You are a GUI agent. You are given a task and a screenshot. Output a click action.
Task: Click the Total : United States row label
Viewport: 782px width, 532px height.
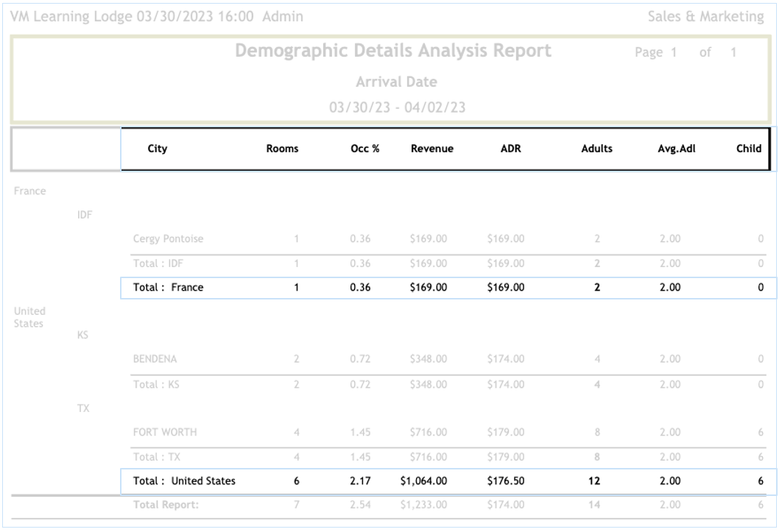[184, 481]
